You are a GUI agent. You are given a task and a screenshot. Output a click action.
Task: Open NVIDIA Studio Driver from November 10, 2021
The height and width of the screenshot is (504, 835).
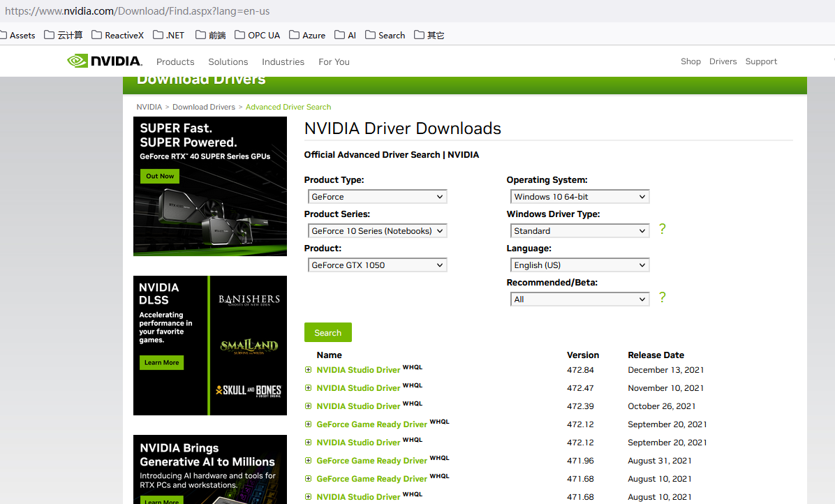click(x=358, y=388)
